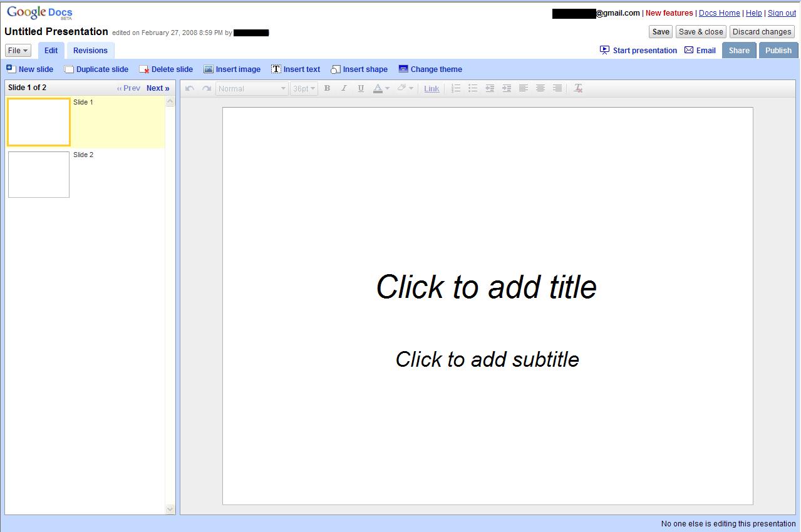
Task: Select the Slide 2 thumbnail
Action: pos(39,175)
